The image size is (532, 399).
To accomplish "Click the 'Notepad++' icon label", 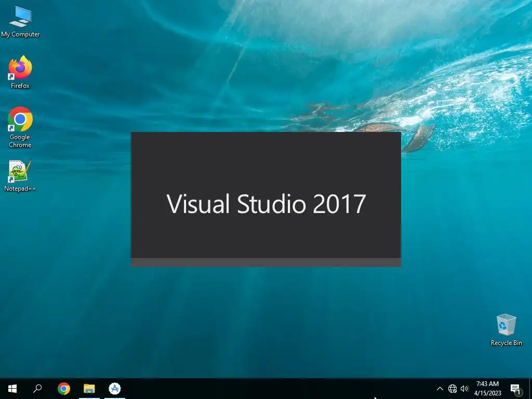I will pos(20,189).
